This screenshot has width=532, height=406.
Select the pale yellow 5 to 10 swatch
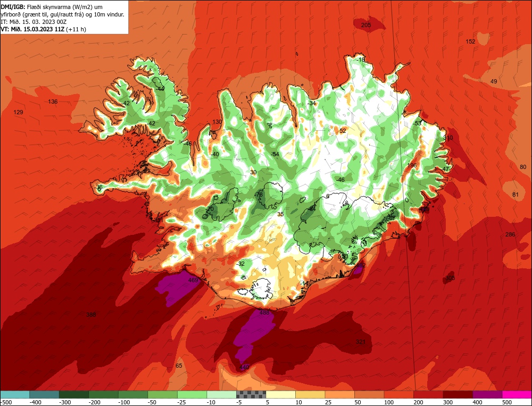pos(280,394)
